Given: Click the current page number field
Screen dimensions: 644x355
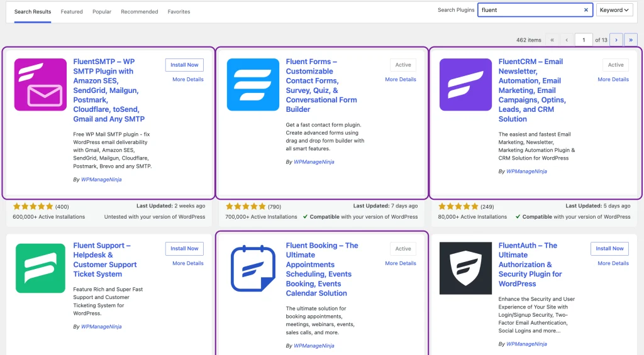Looking at the screenshot, I should [x=584, y=40].
